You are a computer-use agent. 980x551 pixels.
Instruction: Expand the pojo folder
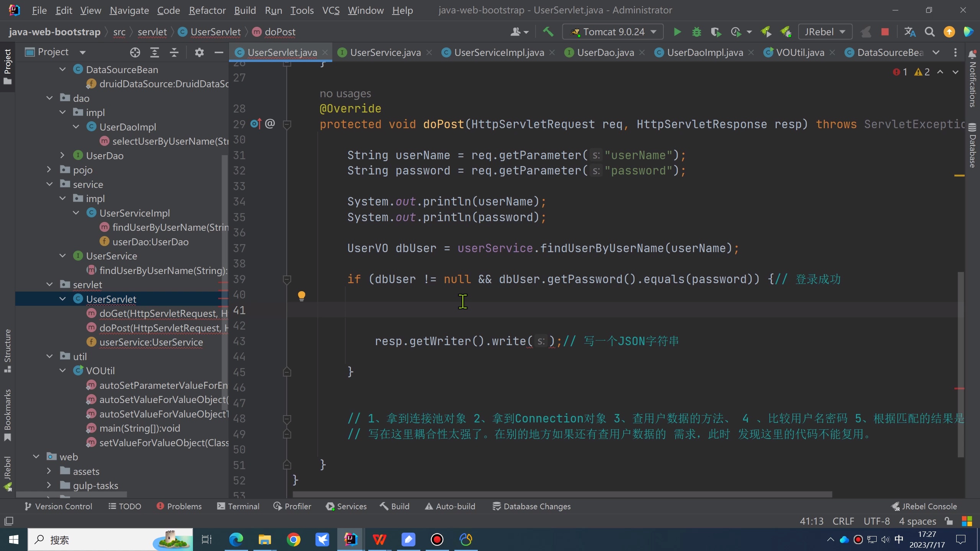[49, 170]
